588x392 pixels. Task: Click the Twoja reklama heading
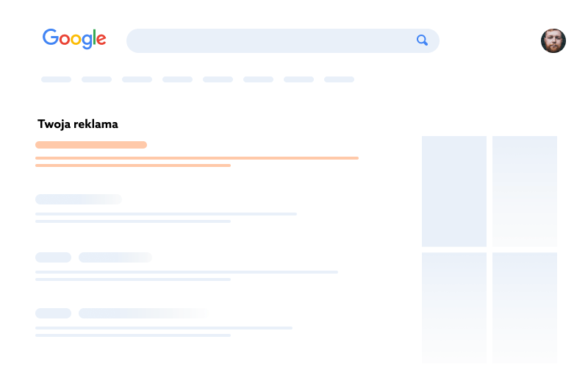tap(78, 124)
